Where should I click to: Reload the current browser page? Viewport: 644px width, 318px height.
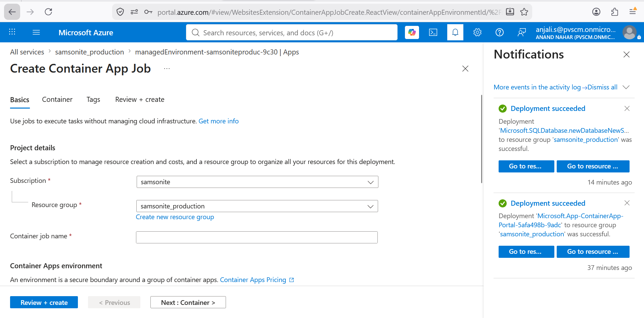click(48, 12)
